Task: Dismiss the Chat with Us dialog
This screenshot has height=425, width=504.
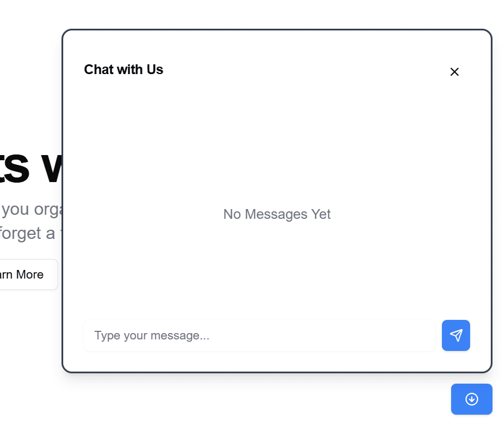Action: (x=455, y=72)
